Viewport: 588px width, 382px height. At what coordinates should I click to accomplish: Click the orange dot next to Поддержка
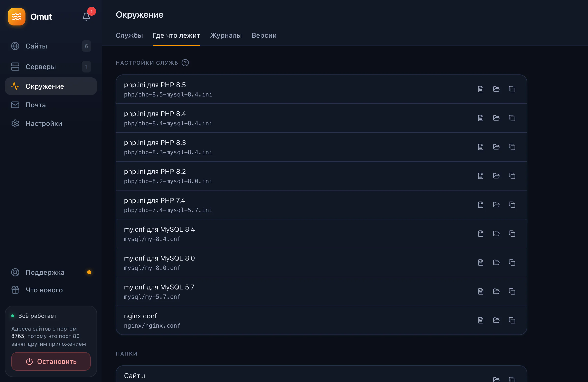pos(89,272)
